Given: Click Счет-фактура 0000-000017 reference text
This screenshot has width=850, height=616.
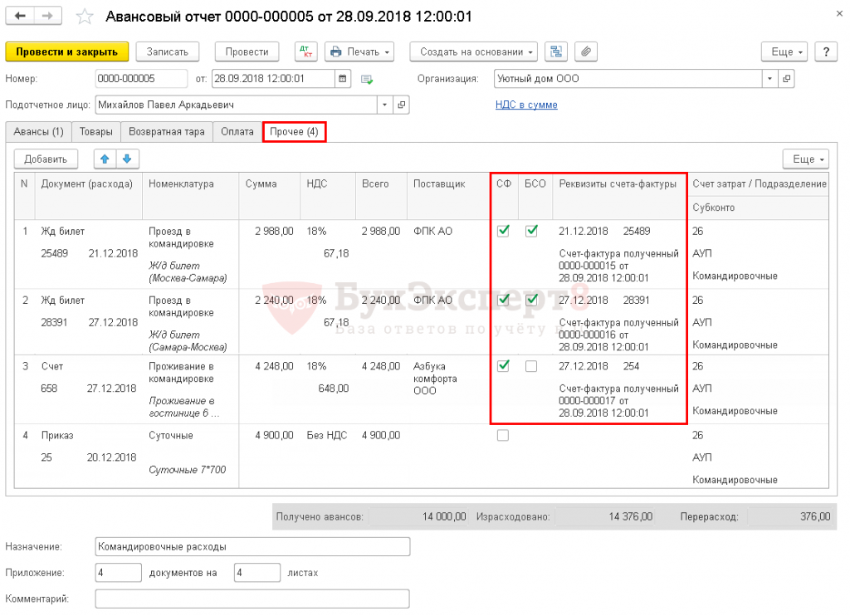Looking at the screenshot, I should point(618,401).
